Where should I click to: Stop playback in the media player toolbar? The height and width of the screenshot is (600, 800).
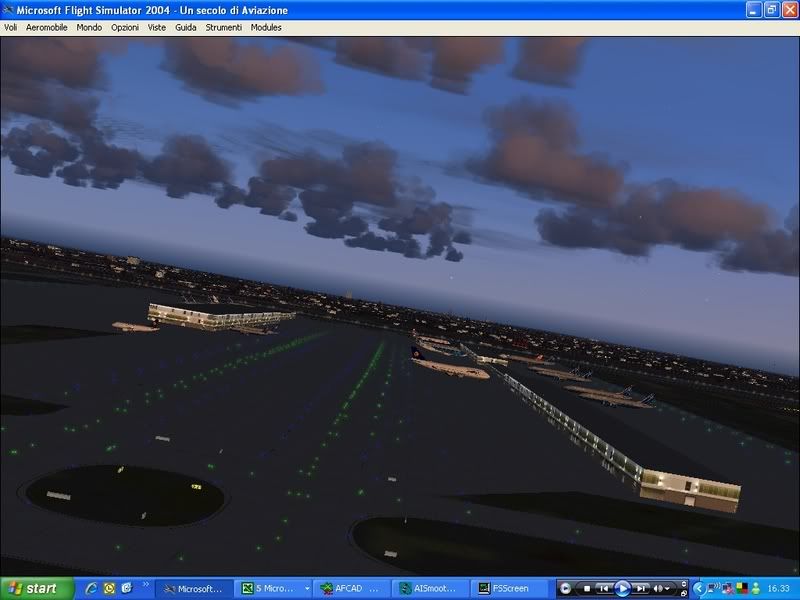587,589
